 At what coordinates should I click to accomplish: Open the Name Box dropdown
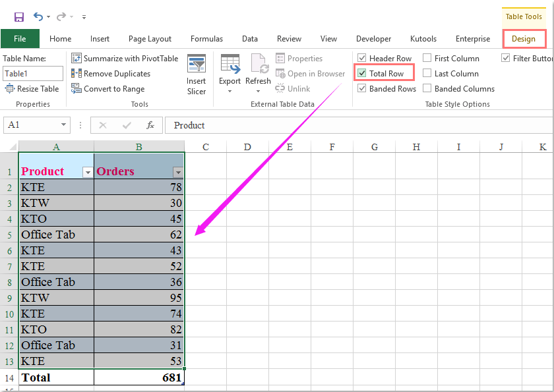click(x=63, y=125)
